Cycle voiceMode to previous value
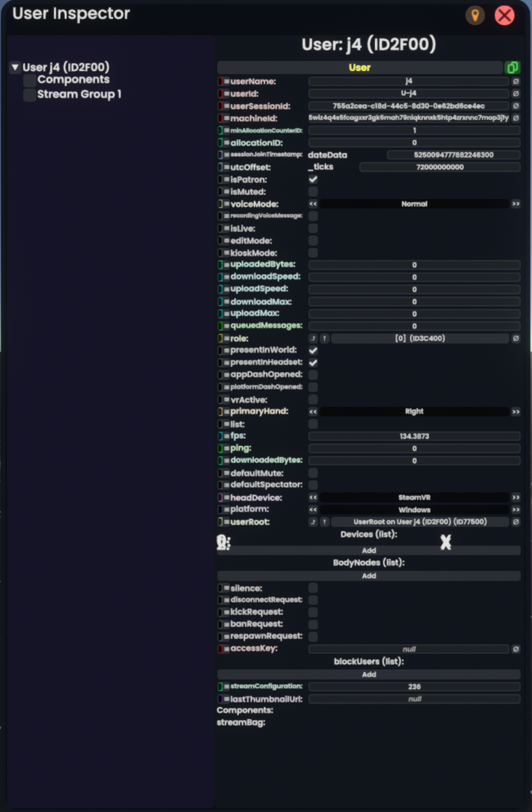The width and height of the screenshot is (532, 812). click(x=313, y=204)
